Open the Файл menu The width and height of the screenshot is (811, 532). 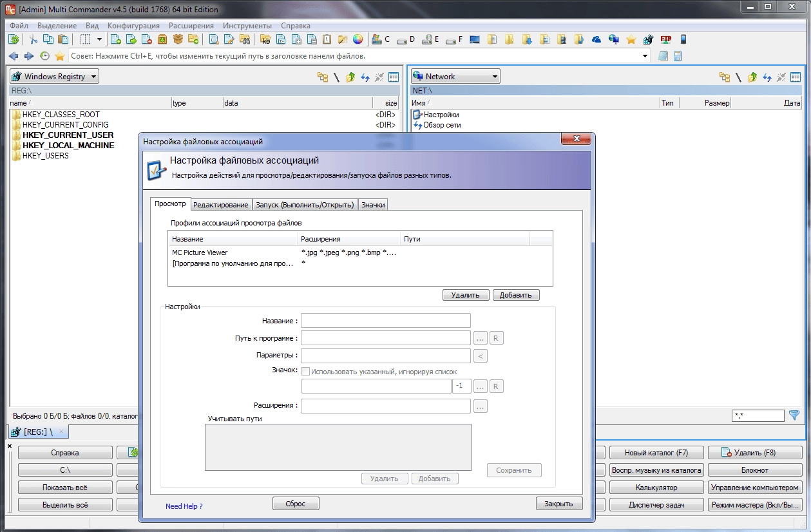point(19,26)
